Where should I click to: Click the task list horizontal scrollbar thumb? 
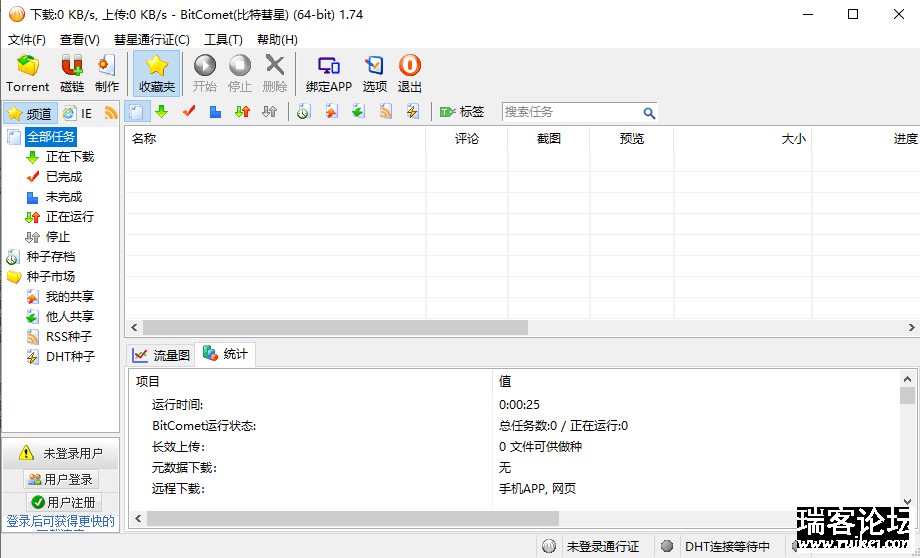[335, 327]
